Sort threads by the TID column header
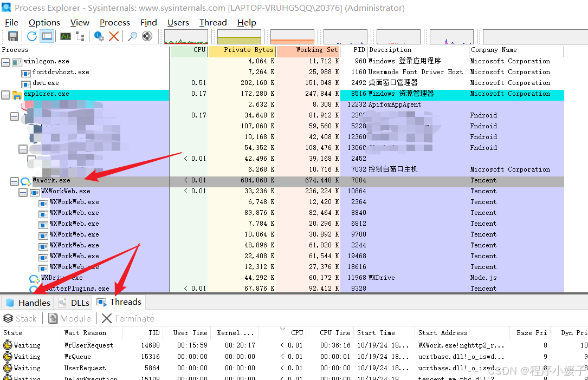This screenshot has width=588, height=380. (142, 333)
